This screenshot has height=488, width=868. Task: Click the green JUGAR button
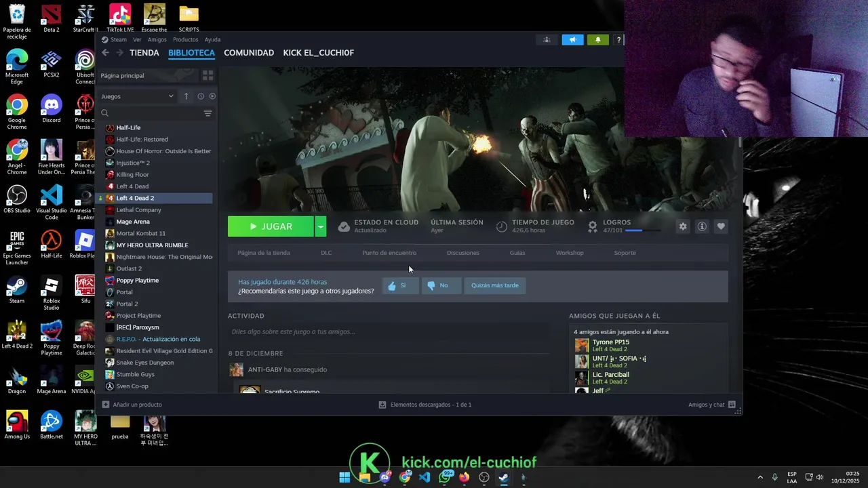[x=271, y=226]
